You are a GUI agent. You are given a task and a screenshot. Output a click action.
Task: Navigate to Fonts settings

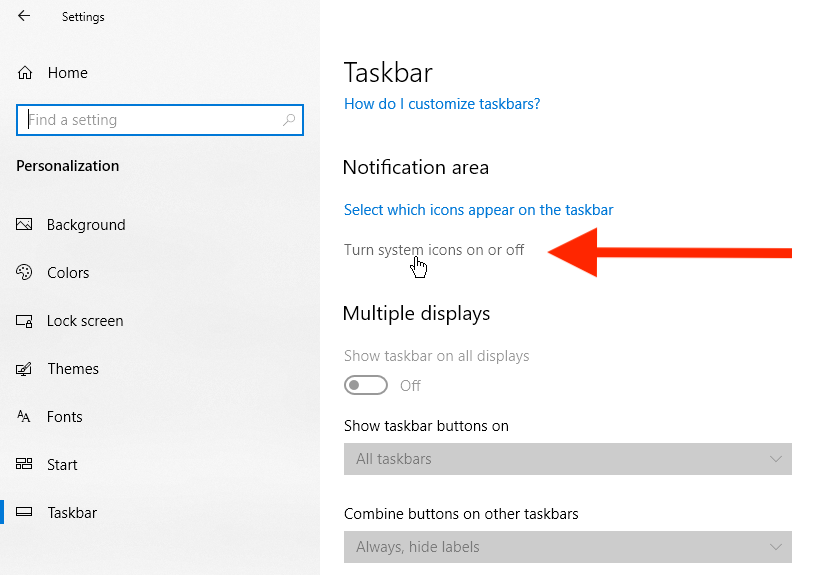[x=64, y=417]
